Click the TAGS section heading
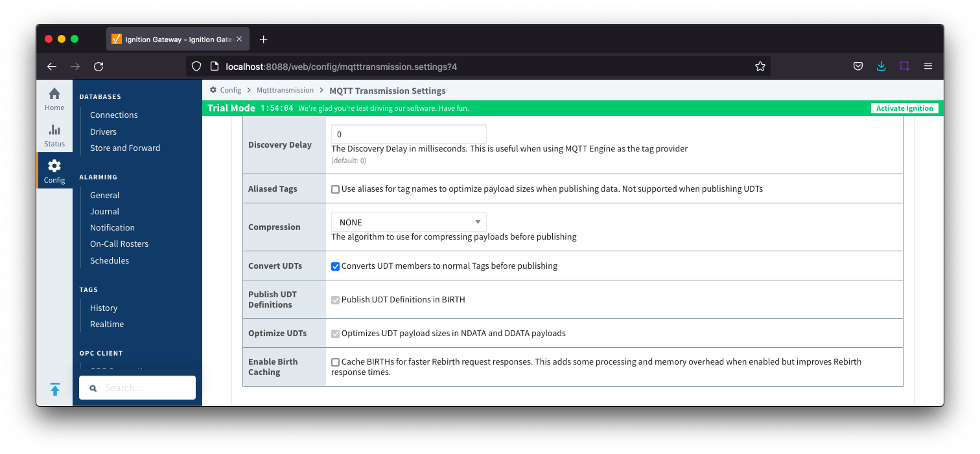The width and height of the screenshot is (980, 454). coord(89,289)
